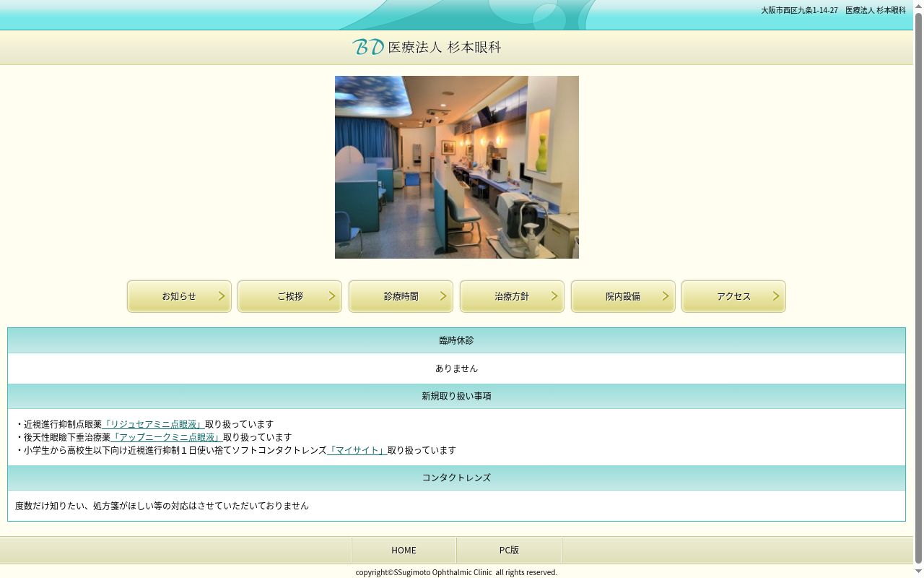
Task: Click the scrollbar up arrow
Action: pos(918,5)
